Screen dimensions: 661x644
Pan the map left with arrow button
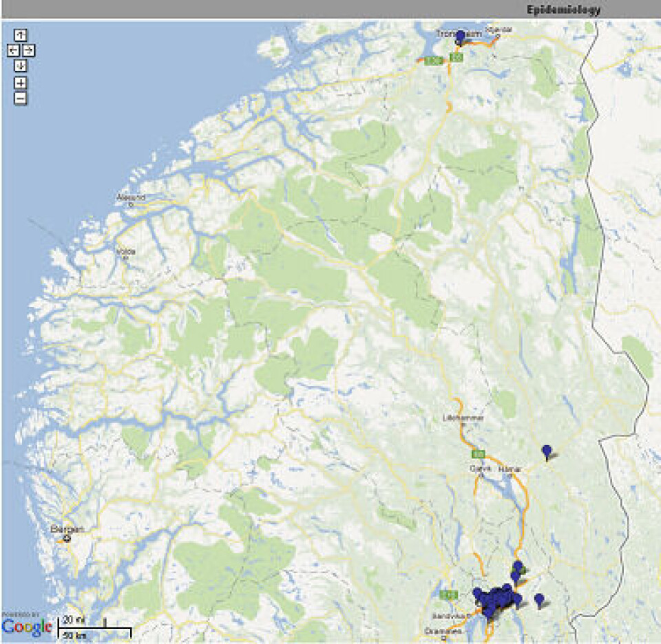(13, 50)
